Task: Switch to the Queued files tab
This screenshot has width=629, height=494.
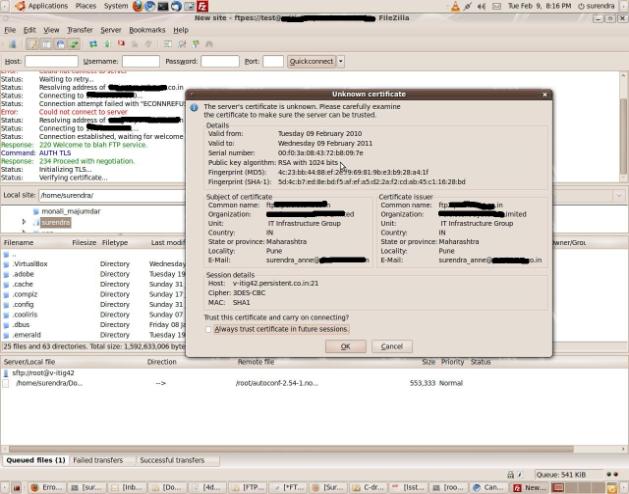Action: (36, 460)
